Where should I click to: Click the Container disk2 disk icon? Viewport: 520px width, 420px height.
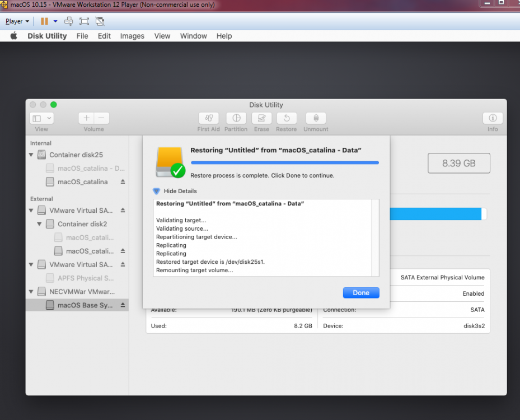50,224
